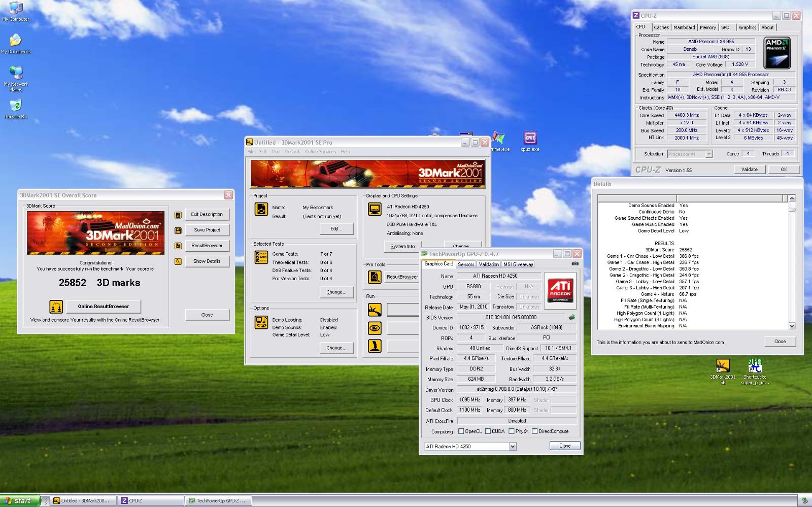This screenshot has height=507, width=812.
Task: Switch to CPU-Z in the taskbar
Action: click(151, 500)
